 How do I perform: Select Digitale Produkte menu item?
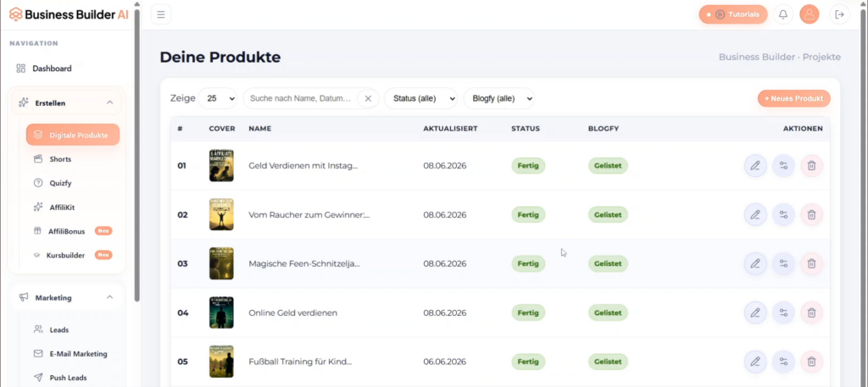(x=73, y=135)
